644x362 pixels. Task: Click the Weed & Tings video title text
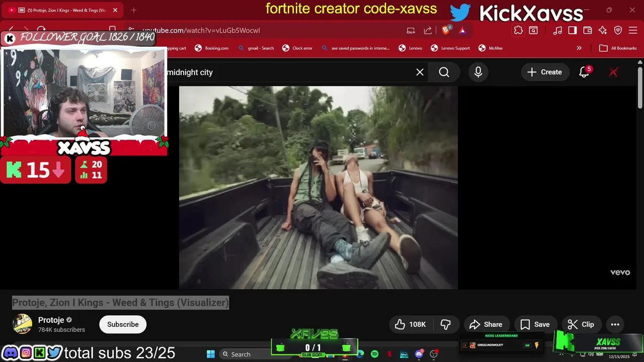[x=121, y=303]
